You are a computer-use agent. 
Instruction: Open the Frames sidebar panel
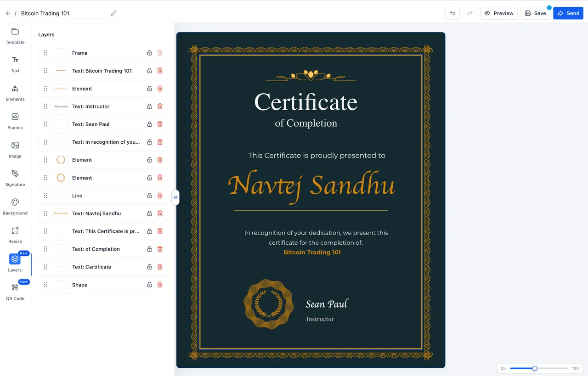point(15,121)
